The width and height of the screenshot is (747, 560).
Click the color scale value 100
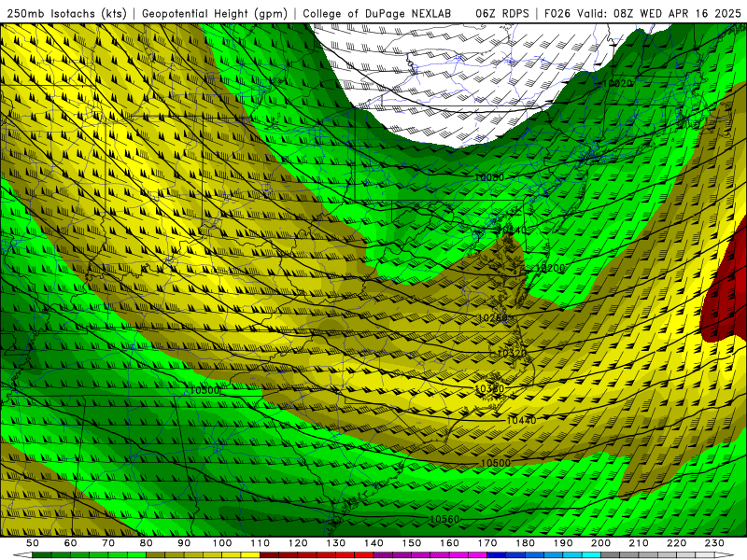coord(222,543)
